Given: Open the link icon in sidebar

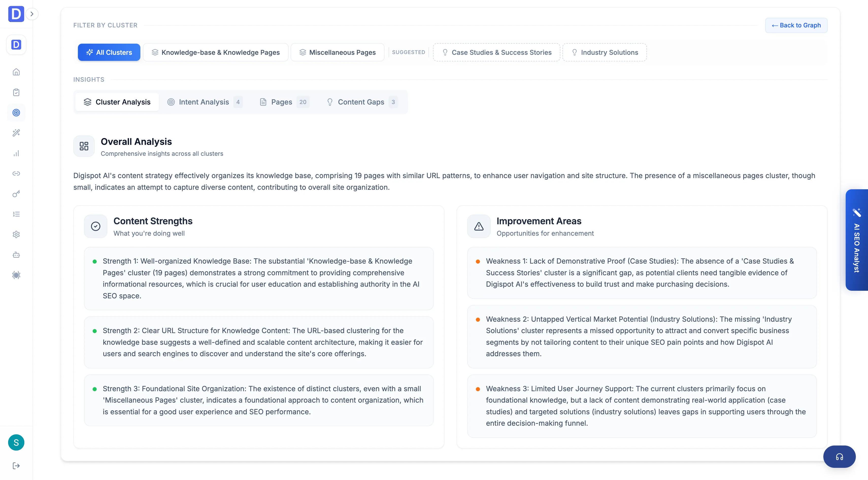Looking at the screenshot, I should tap(16, 174).
